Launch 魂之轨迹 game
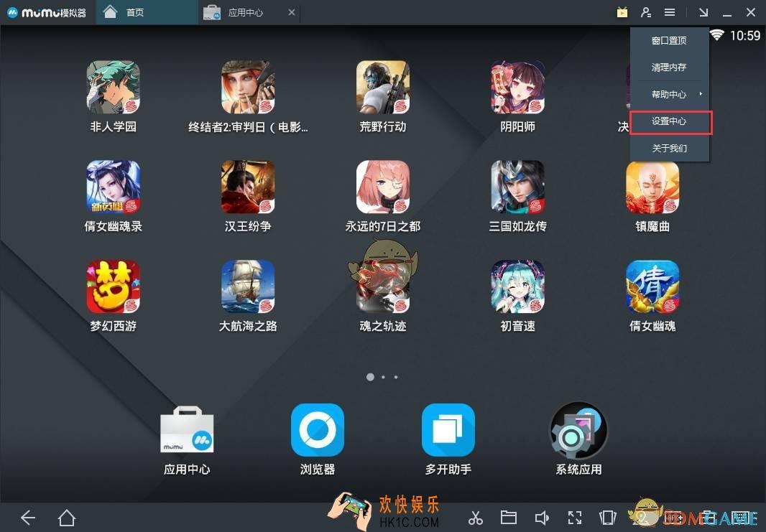 tap(383, 287)
